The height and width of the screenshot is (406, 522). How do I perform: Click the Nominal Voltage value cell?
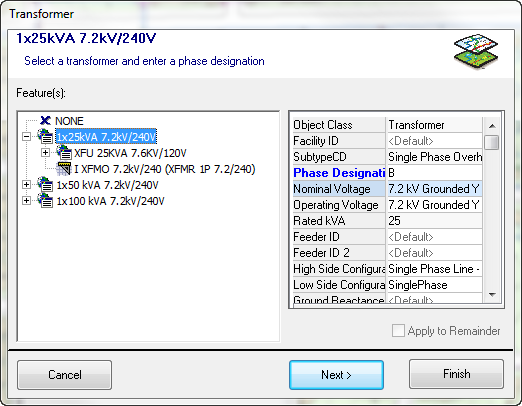[434, 189]
